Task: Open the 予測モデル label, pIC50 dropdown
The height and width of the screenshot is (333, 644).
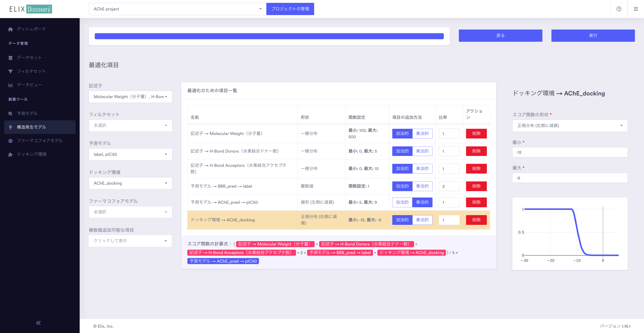Action: [x=130, y=154]
